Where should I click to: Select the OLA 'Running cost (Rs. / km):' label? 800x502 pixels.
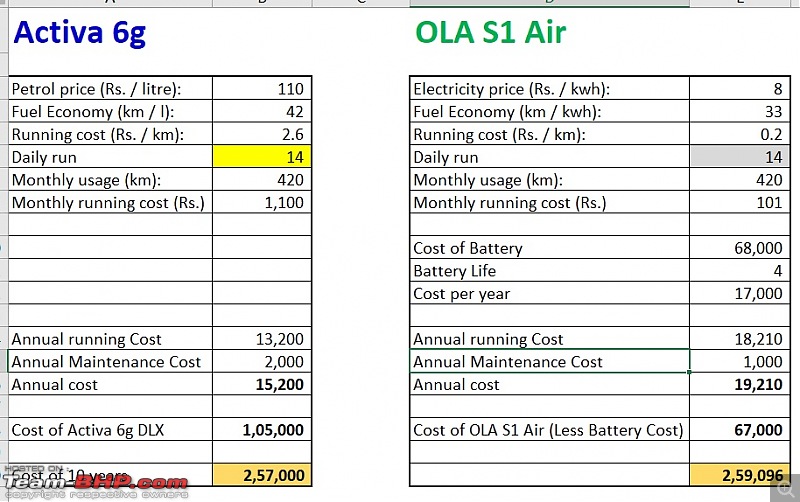[549, 134]
